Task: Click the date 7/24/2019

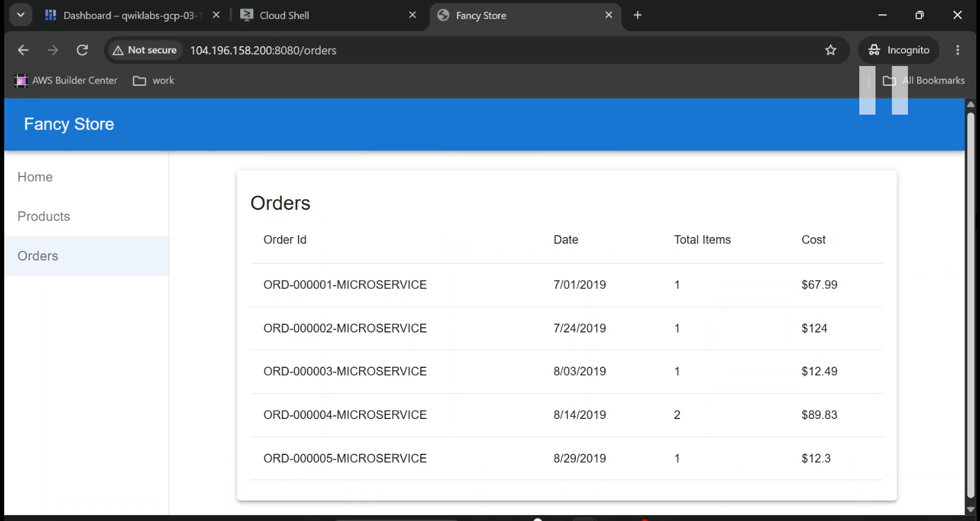Action: click(580, 328)
